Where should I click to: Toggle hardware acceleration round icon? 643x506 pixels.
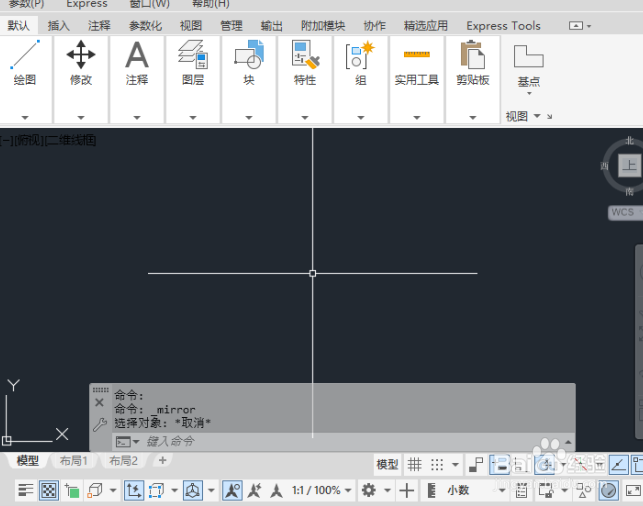pyautogui.click(x=608, y=490)
